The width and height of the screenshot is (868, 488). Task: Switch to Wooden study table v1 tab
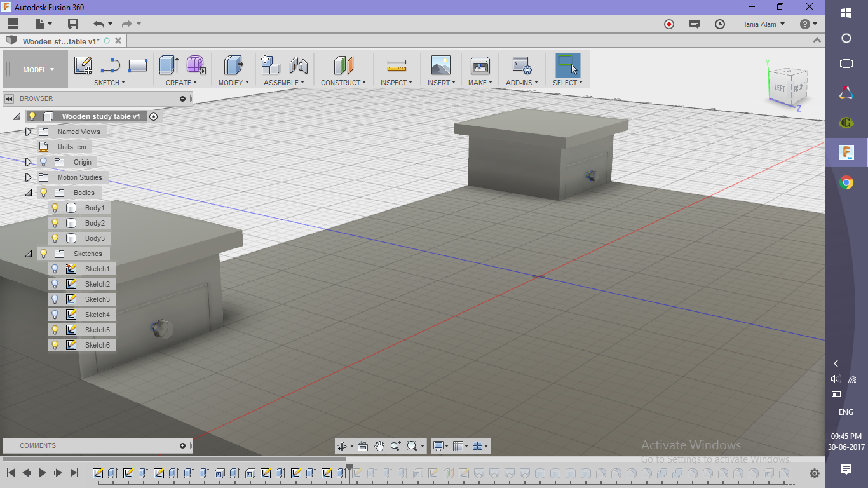click(61, 41)
